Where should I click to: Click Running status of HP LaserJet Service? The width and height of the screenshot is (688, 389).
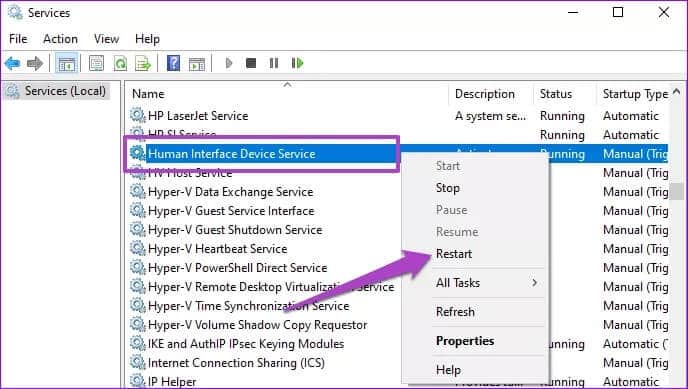coord(562,116)
